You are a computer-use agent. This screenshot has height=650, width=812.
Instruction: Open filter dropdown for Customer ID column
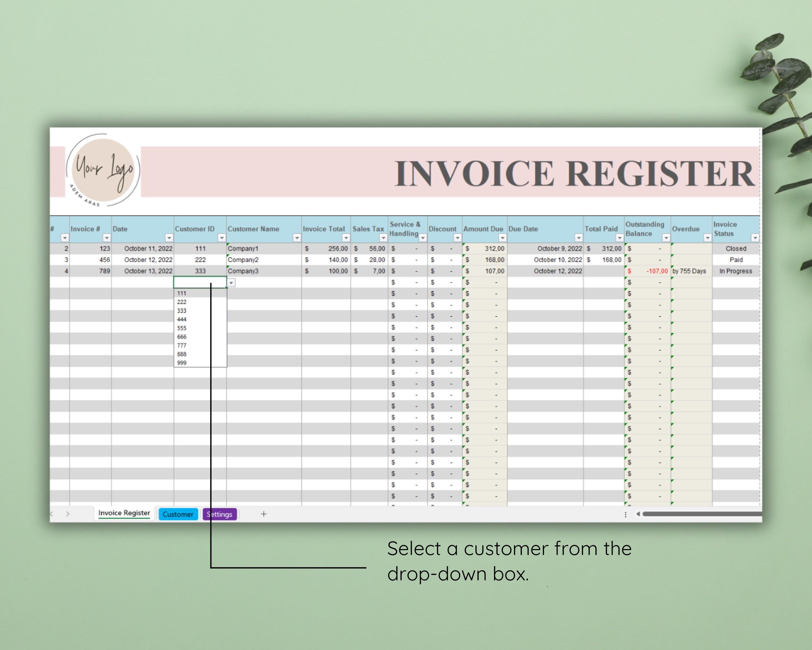click(x=222, y=238)
